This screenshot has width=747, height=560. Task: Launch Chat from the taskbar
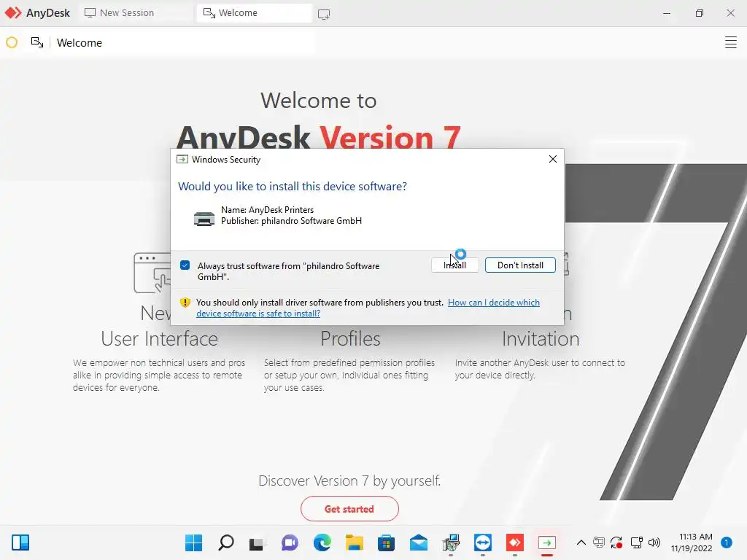pos(290,542)
